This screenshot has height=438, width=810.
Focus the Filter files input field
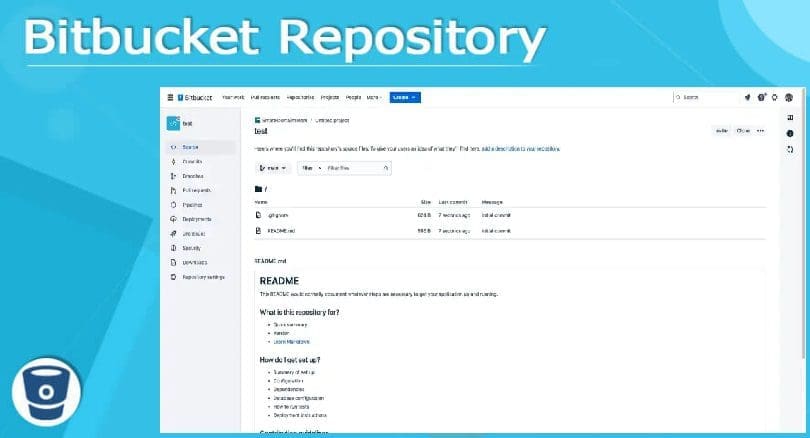coord(354,168)
